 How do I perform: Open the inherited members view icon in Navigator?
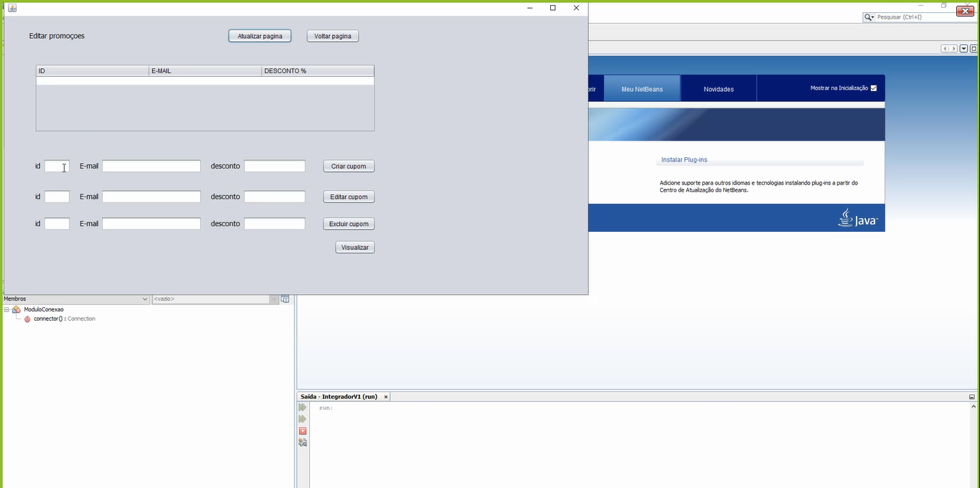(285, 299)
